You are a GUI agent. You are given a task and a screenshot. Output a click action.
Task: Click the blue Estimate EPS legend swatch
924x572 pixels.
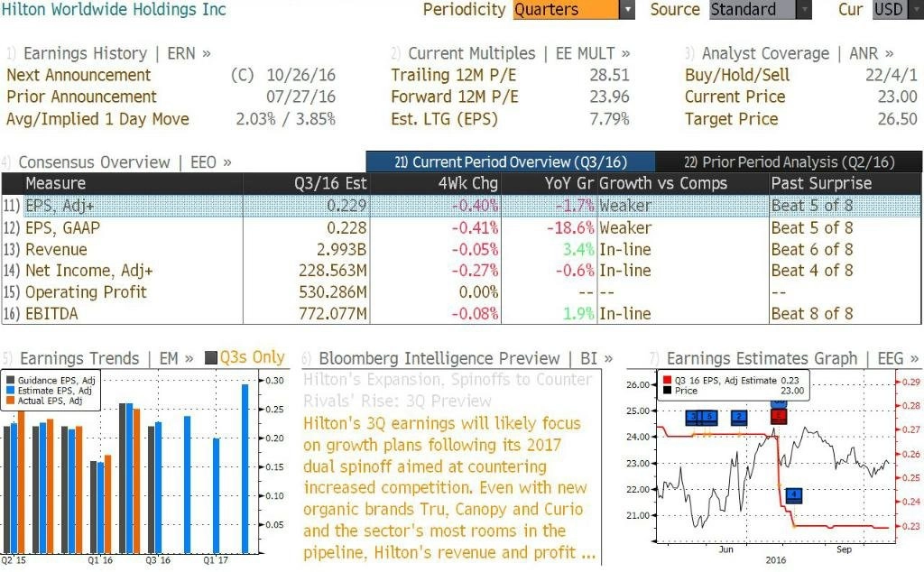click(x=10, y=391)
